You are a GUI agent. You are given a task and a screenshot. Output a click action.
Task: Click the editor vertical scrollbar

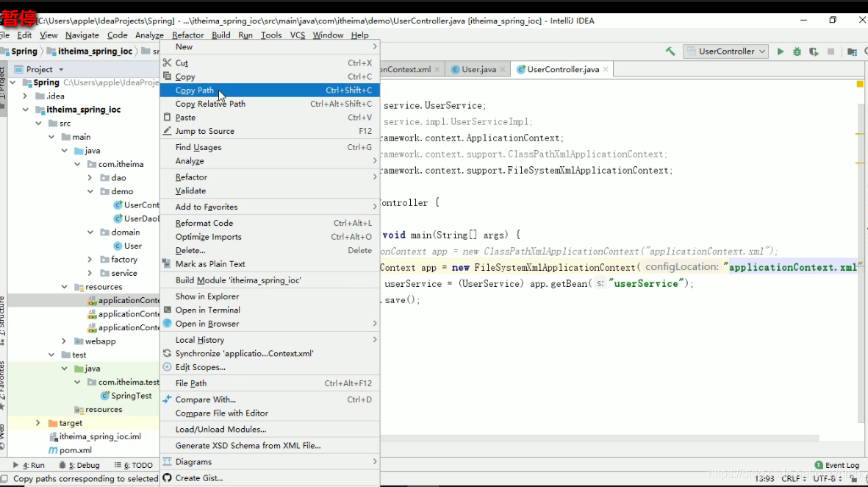(862, 263)
